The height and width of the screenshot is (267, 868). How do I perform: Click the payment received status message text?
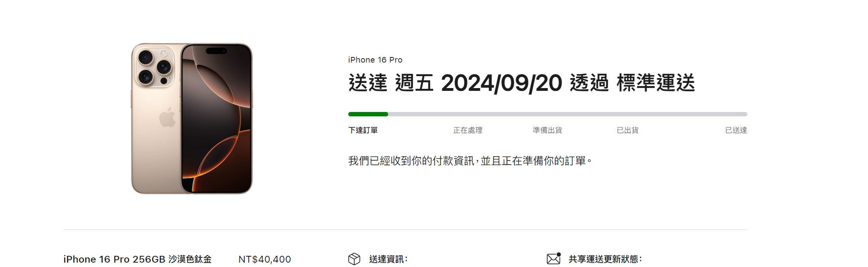[x=470, y=161]
